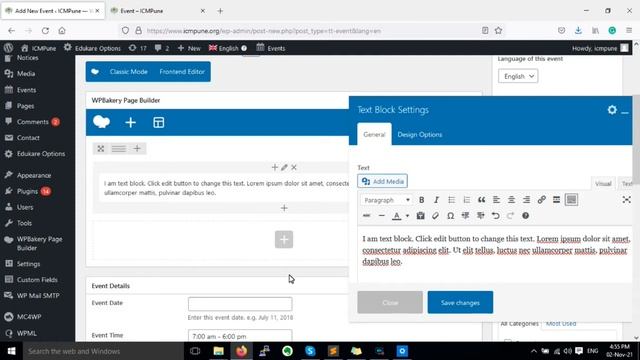Switch to Design Options tab

click(420, 134)
